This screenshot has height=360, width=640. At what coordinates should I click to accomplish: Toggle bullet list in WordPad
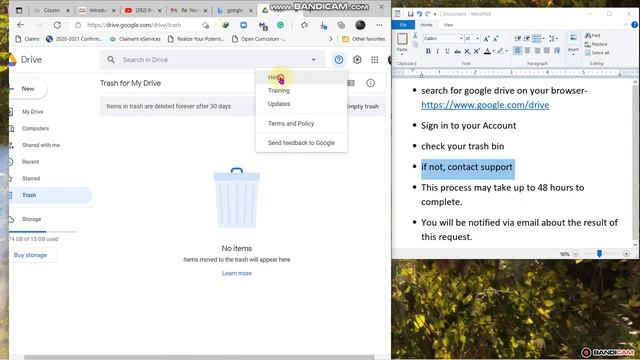tap(537, 39)
